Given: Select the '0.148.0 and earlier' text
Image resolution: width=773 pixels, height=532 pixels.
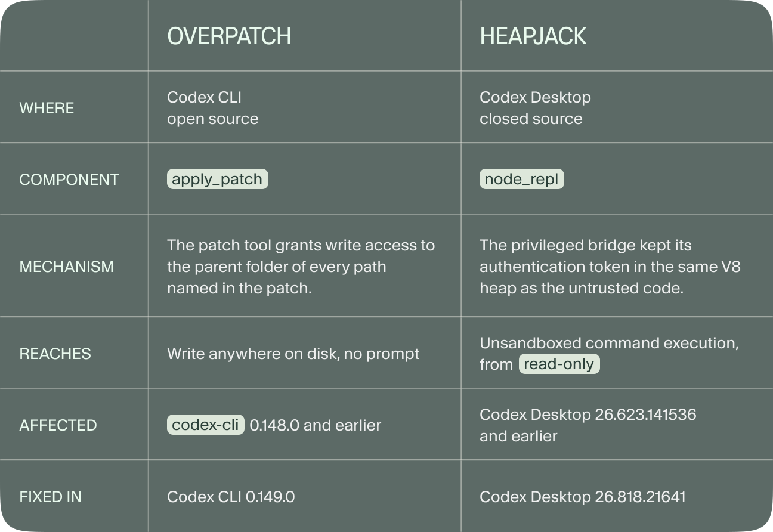Looking at the screenshot, I should (315, 425).
